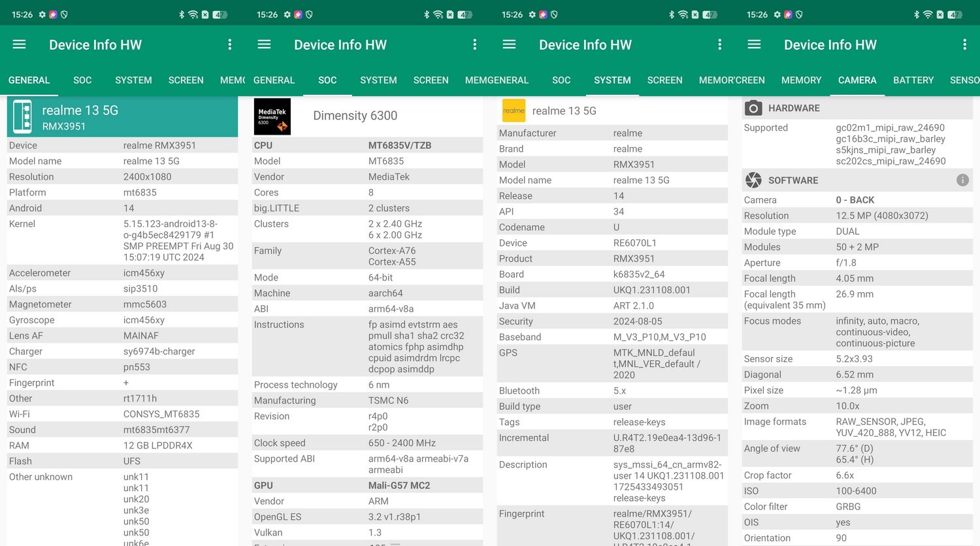The width and height of the screenshot is (980, 546).
Task: Switch to the SOC tab on the System info screen
Action: pos(561,80)
